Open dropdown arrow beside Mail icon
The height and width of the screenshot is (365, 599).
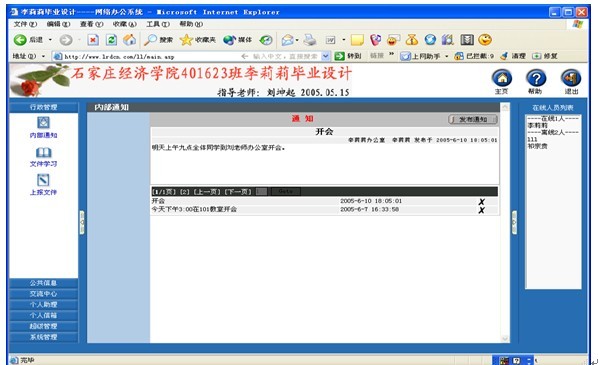coord(297,40)
